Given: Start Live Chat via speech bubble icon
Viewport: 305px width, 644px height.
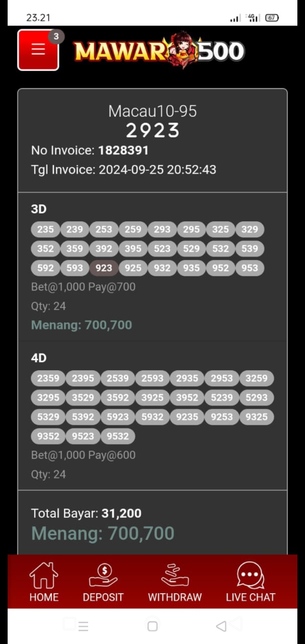Looking at the screenshot, I should point(250,581).
